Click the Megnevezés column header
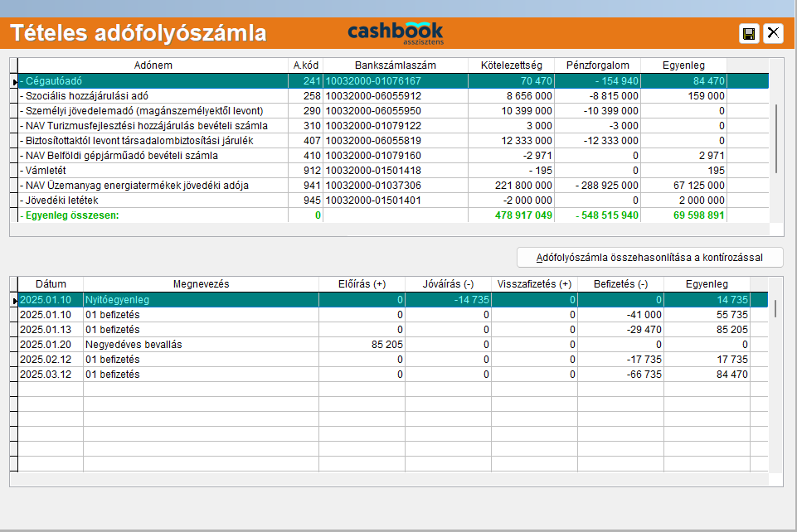Screen dimensions: 797x532 [200, 284]
